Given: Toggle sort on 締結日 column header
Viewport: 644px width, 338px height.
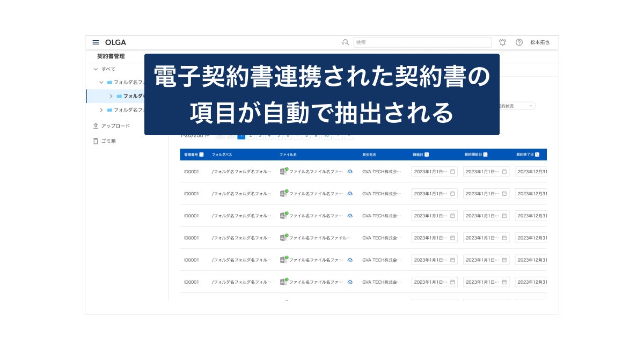Looking at the screenshot, I should [426, 155].
